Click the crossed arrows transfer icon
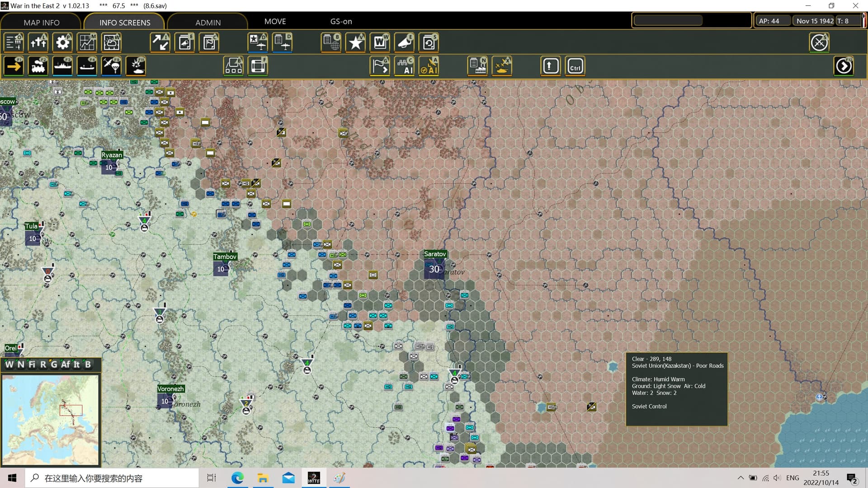Screen dimensions: 868x488 tap(160, 42)
